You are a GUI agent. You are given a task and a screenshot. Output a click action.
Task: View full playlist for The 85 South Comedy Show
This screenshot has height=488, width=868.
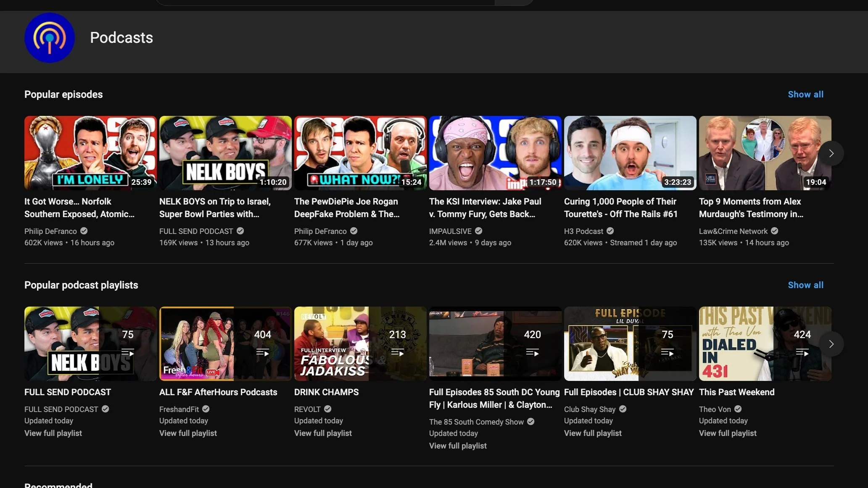coord(458,446)
